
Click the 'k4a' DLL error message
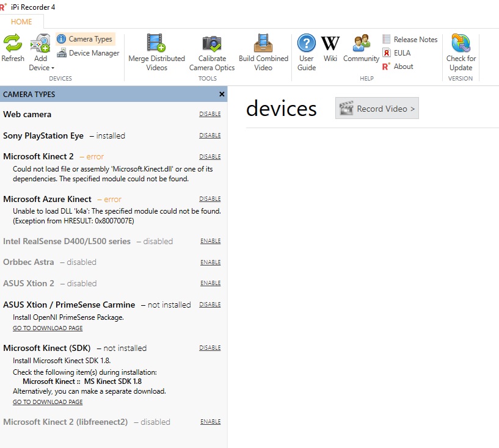(117, 216)
